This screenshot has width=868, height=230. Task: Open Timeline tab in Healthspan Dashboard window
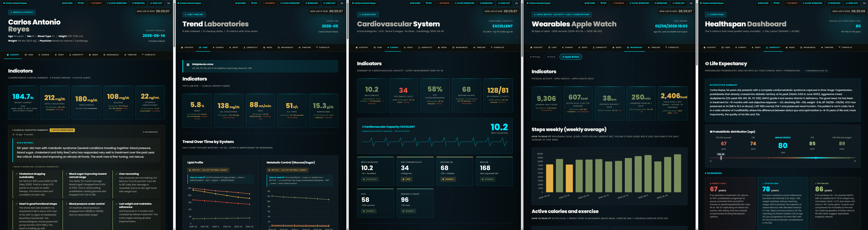[827, 47]
